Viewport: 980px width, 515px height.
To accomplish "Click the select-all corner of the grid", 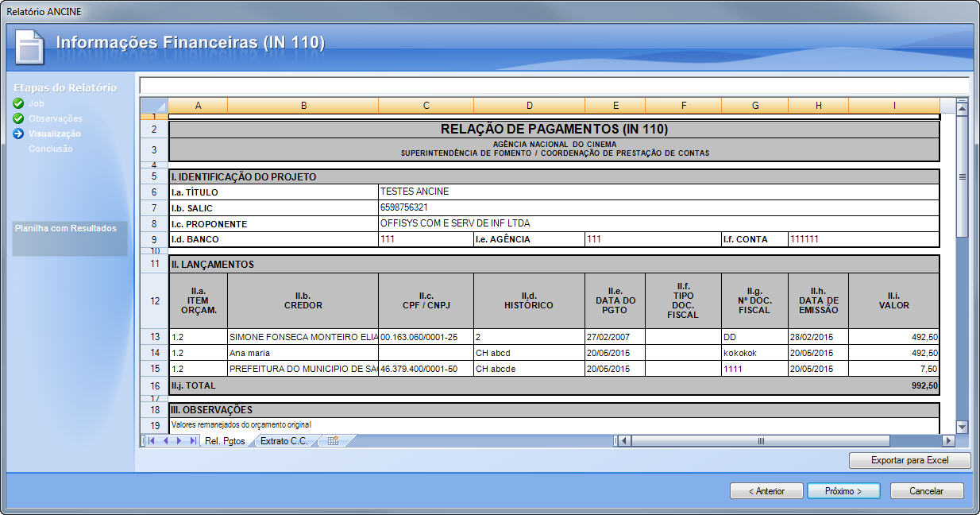I will [x=154, y=106].
